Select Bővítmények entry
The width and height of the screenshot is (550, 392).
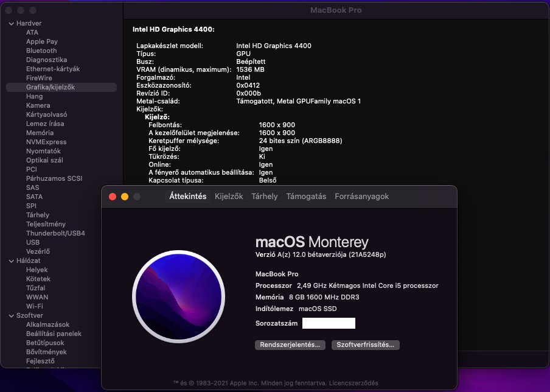46,352
